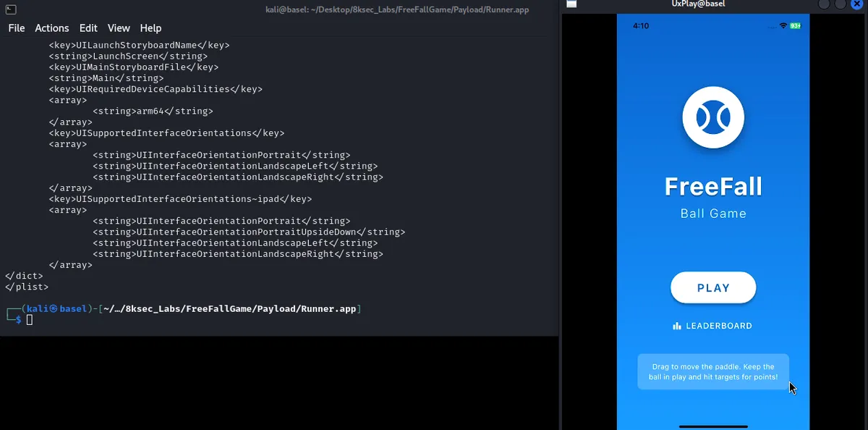
Task: Click the closing plist tag line
Action: (27, 287)
